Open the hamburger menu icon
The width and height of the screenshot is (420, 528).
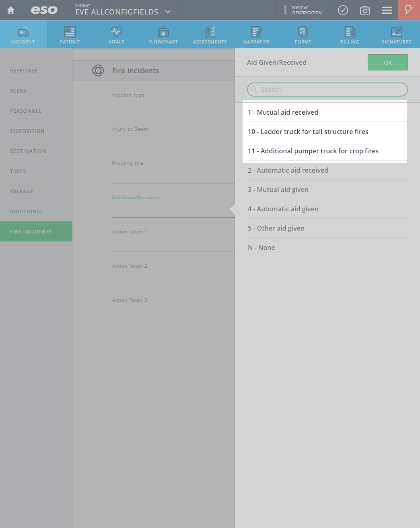(387, 10)
